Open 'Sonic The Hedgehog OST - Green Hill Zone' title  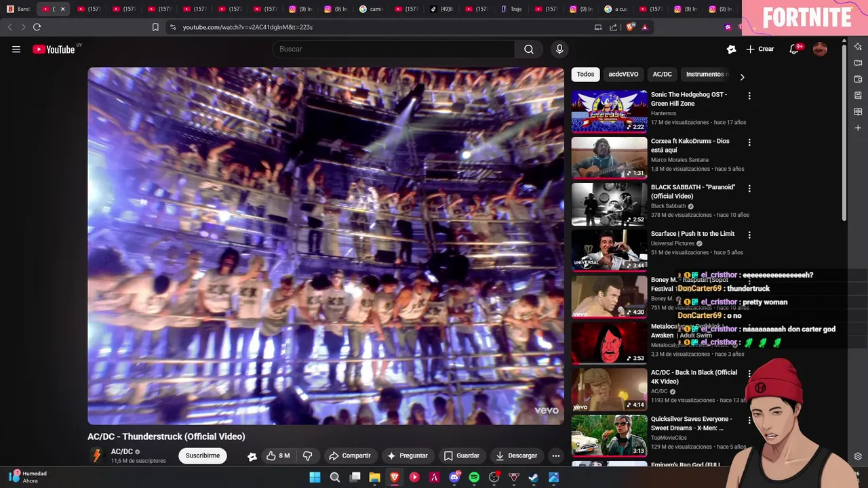tap(689, 99)
